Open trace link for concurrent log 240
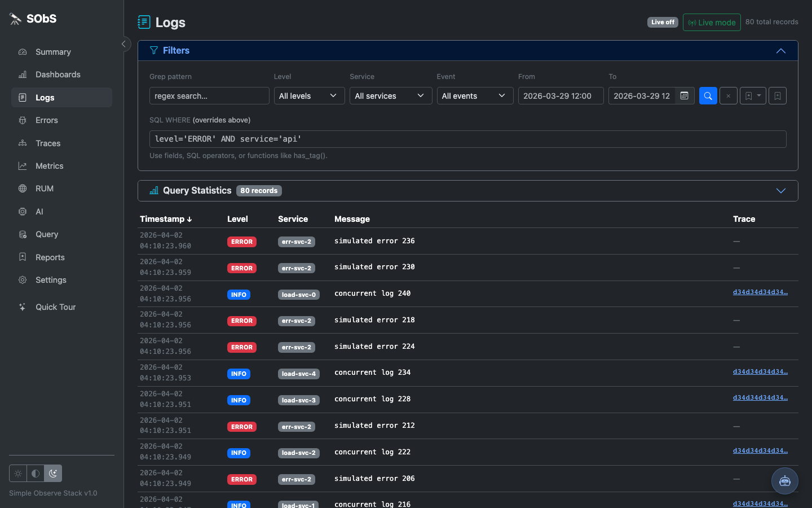Screen dimensions: 812x508 coord(760,292)
